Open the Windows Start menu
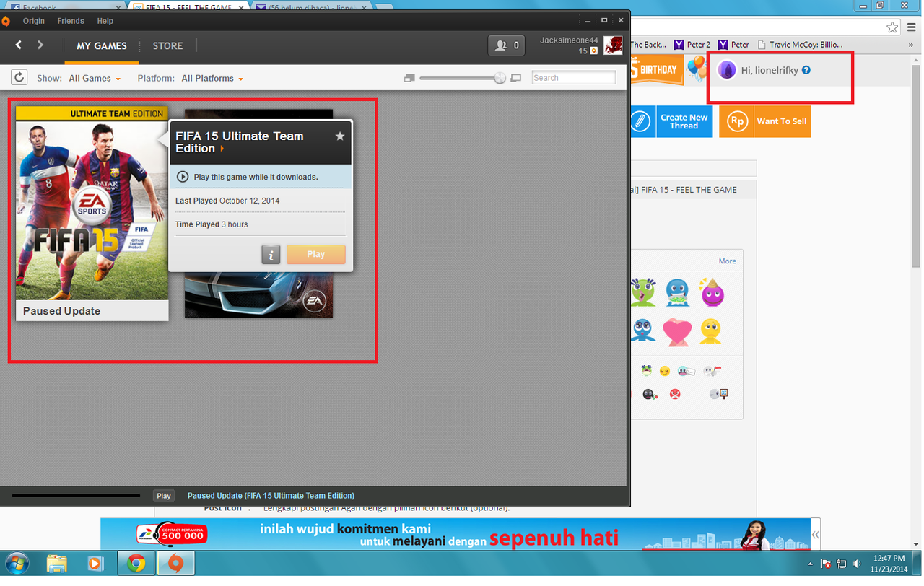924x586 pixels. pyautogui.click(x=16, y=563)
